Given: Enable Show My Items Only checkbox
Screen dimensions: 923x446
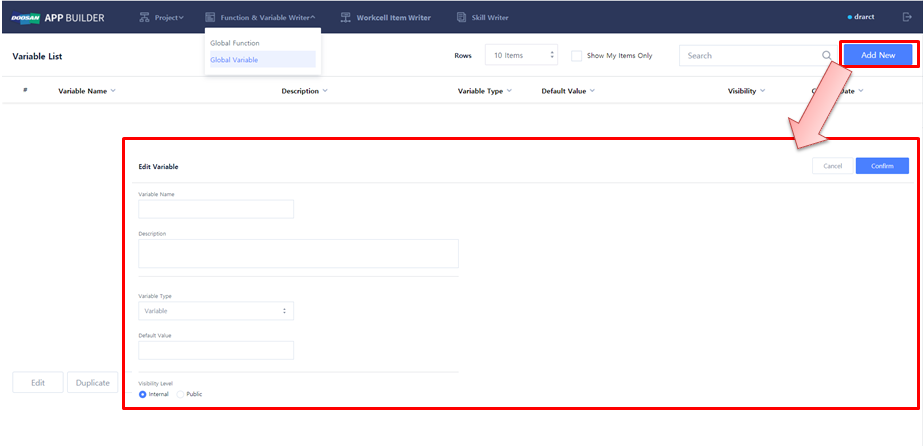Looking at the screenshot, I should (x=576, y=56).
